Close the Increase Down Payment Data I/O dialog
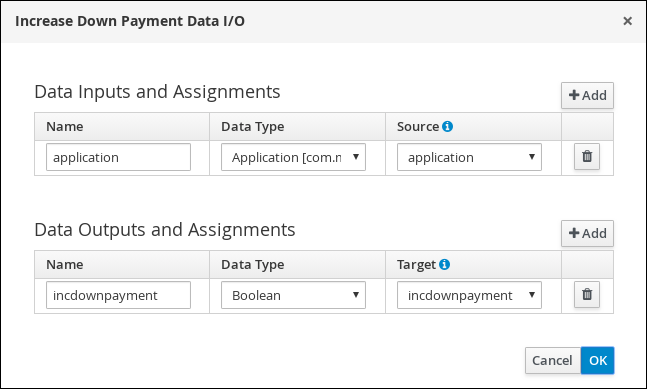This screenshot has height=389, width=647. pyautogui.click(x=627, y=21)
